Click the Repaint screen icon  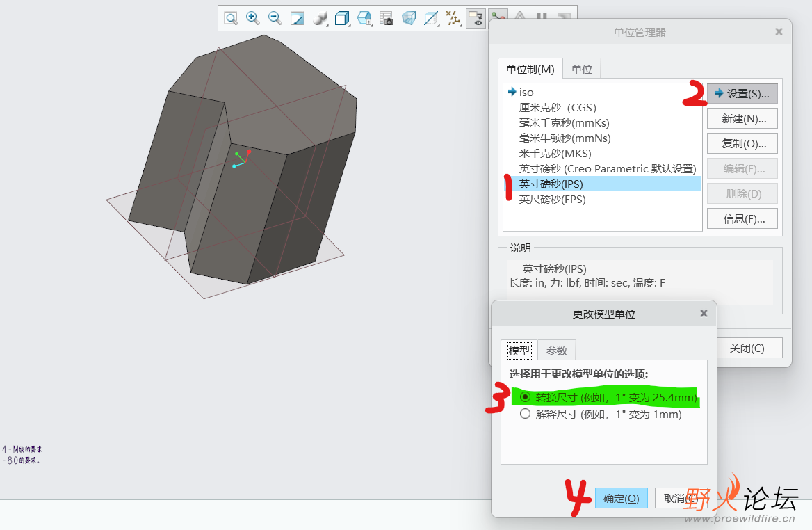tap(298, 19)
